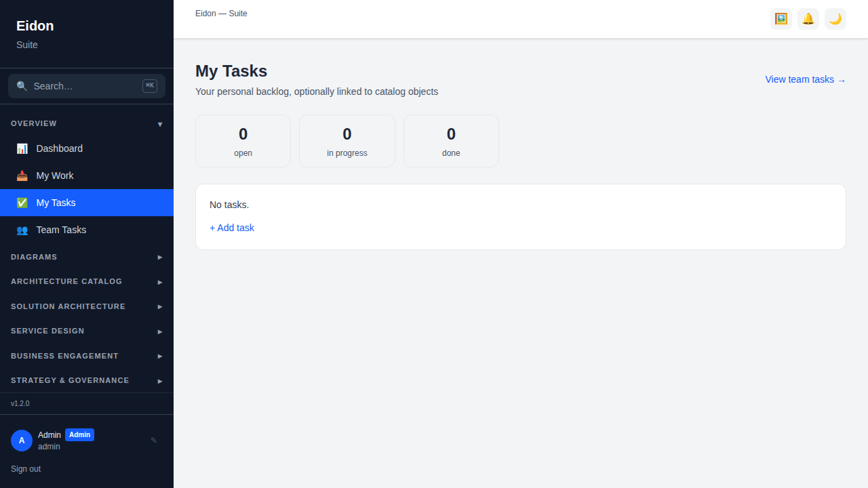Sign out of the application
The height and width of the screenshot is (488, 868).
tap(26, 469)
